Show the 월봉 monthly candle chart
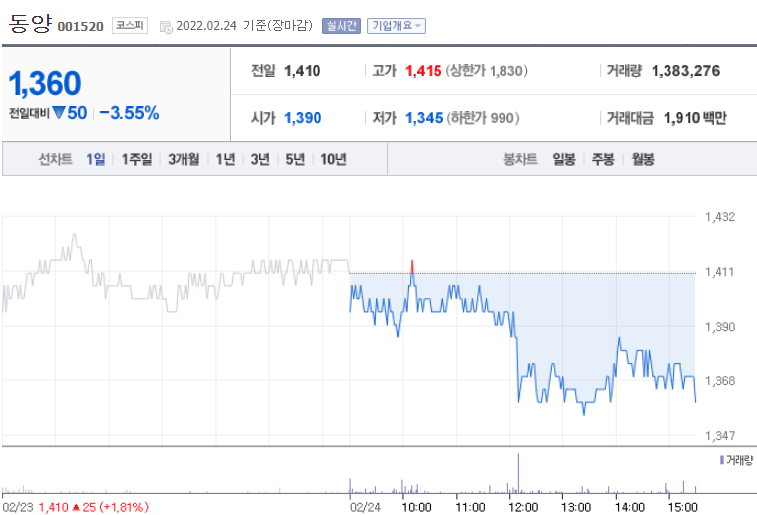The image size is (757, 515). click(643, 159)
